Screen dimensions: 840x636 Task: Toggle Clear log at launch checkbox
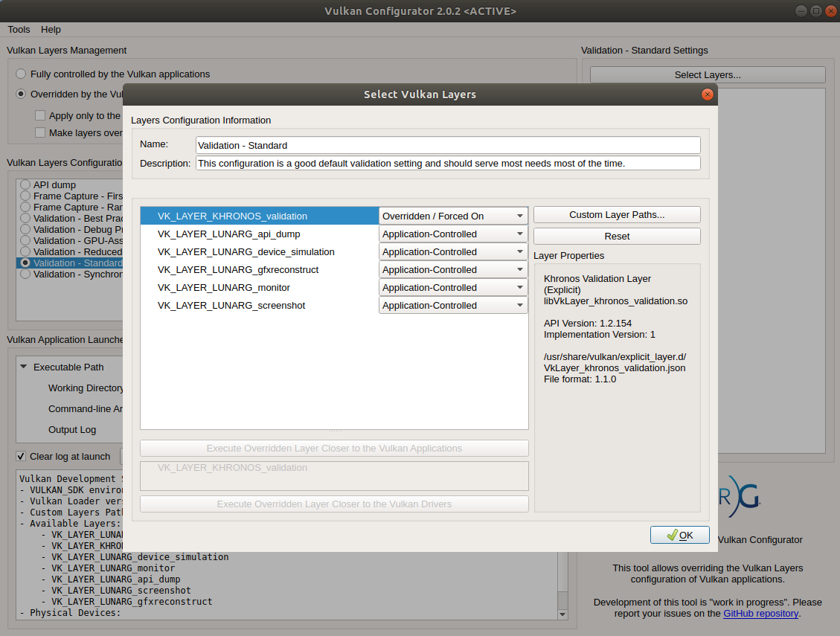tap(21, 456)
